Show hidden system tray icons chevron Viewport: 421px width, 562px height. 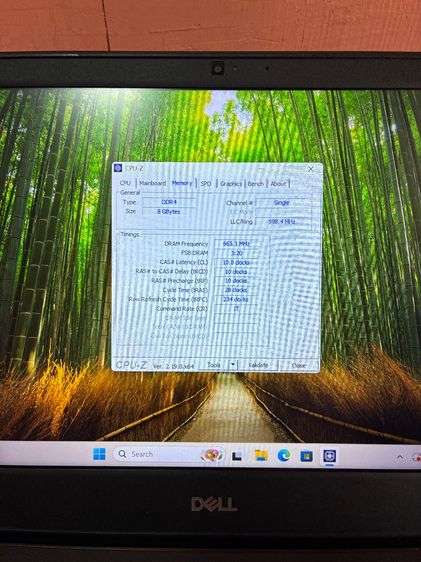400,457
